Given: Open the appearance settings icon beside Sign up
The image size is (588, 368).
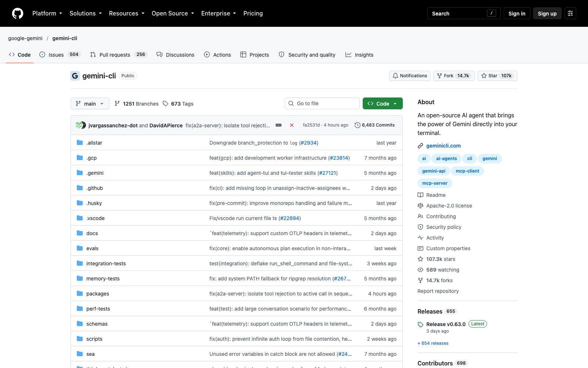Looking at the screenshot, I should pyautogui.click(x=570, y=13).
